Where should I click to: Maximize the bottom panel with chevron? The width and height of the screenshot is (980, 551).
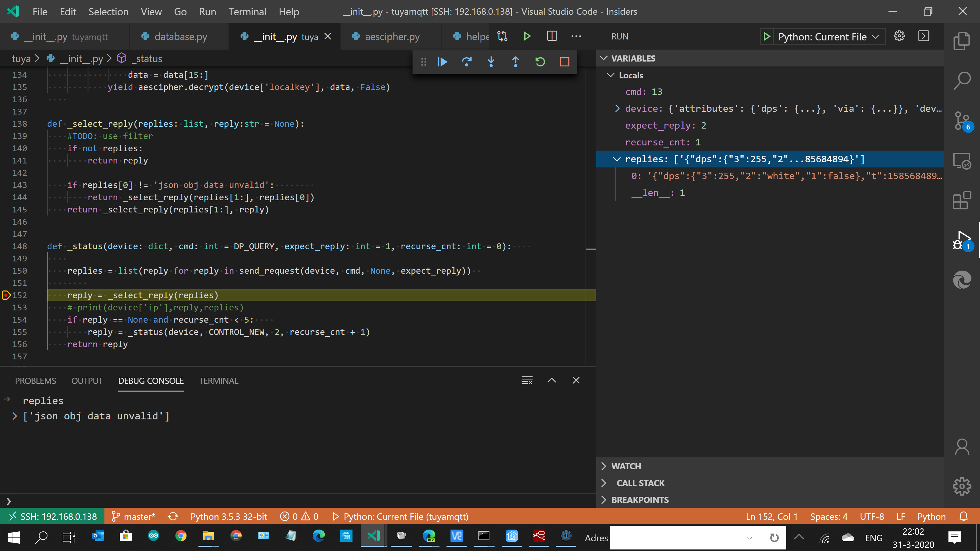point(552,380)
